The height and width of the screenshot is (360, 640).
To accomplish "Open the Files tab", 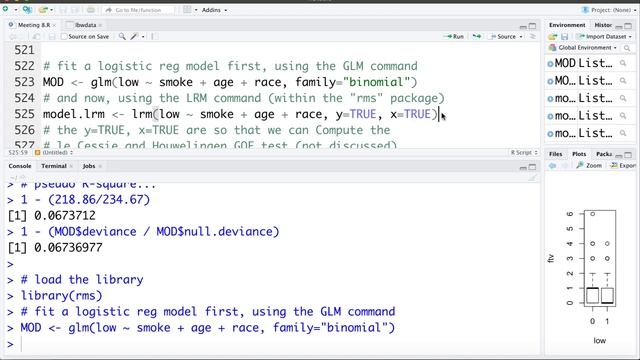I will (556, 154).
